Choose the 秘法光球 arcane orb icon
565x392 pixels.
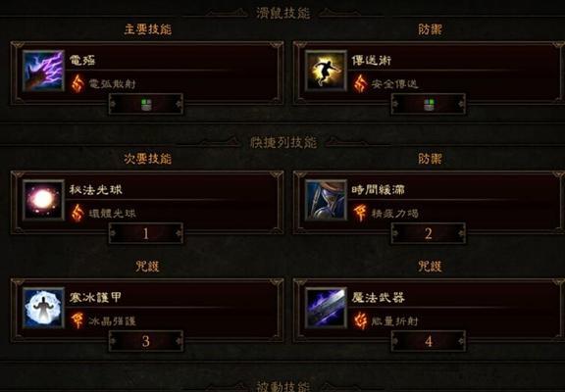coord(43,200)
